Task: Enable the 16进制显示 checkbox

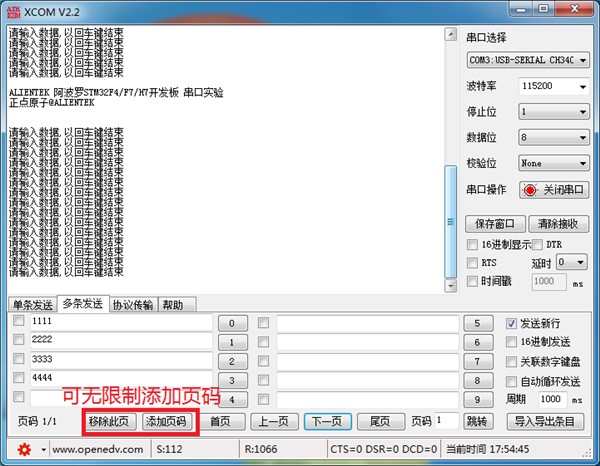Action: coord(472,244)
